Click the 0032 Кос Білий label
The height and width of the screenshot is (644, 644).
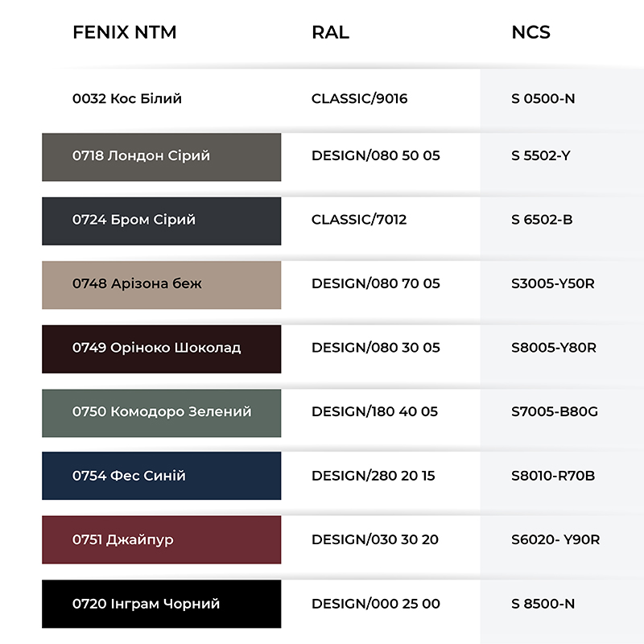(x=127, y=98)
